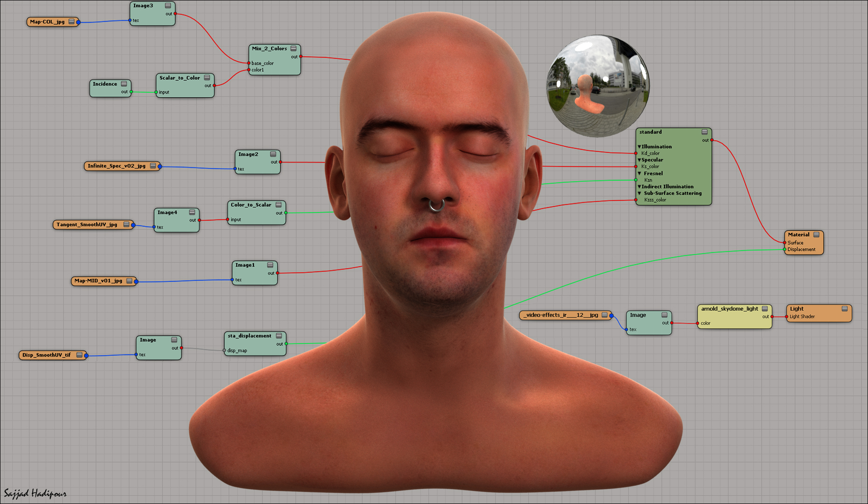This screenshot has height=504, width=868.
Task: Click the _video-effects_ir jpg clip icon
Action: pyautogui.click(x=605, y=315)
